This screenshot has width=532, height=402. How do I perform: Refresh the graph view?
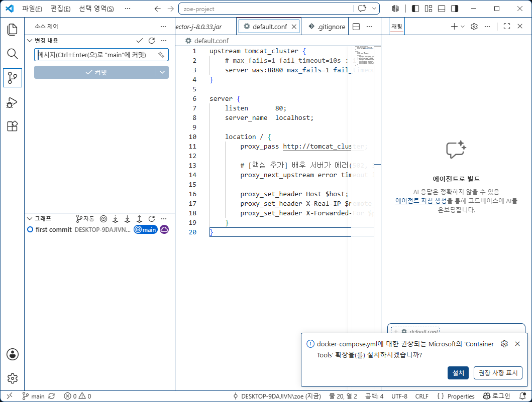click(x=152, y=219)
